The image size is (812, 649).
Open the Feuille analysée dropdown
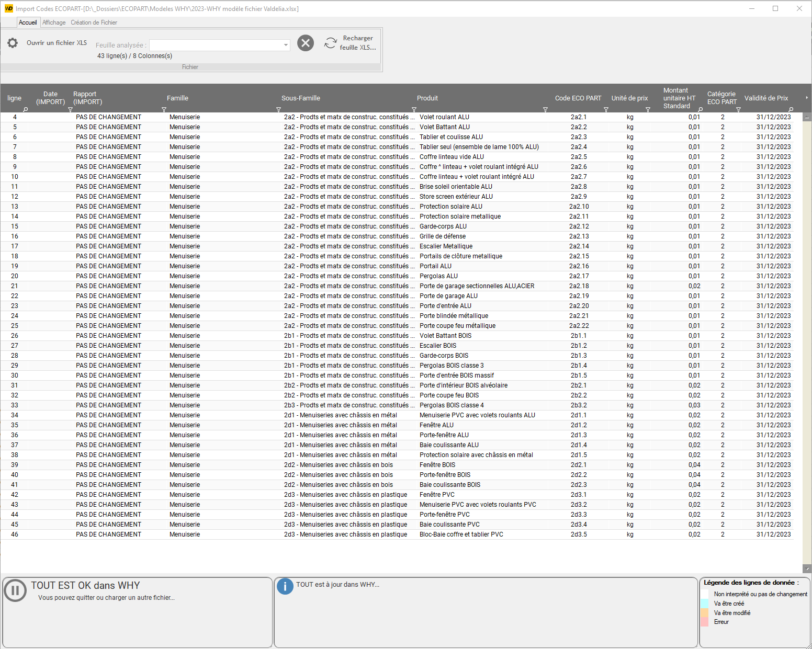(x=286, y=45)
